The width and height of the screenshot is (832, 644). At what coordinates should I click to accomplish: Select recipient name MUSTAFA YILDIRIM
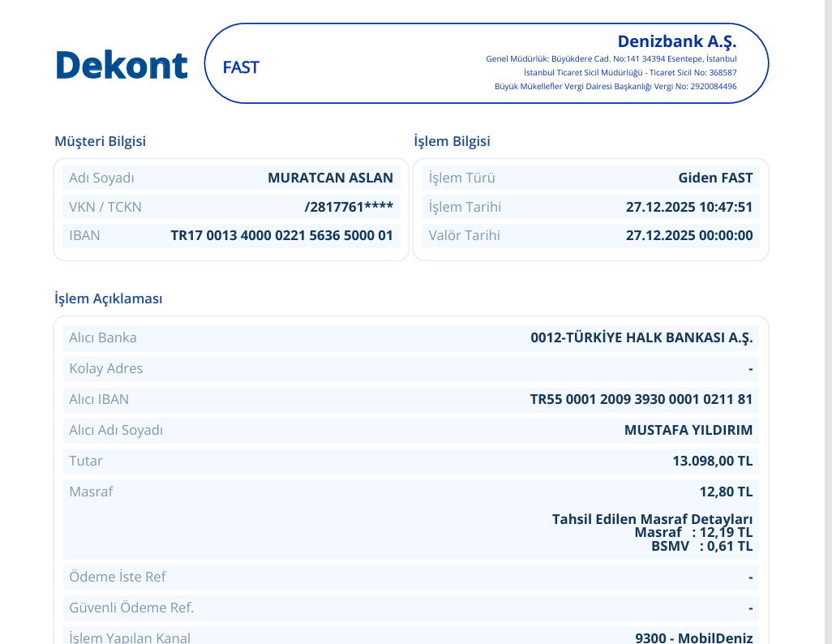point(688,430)
